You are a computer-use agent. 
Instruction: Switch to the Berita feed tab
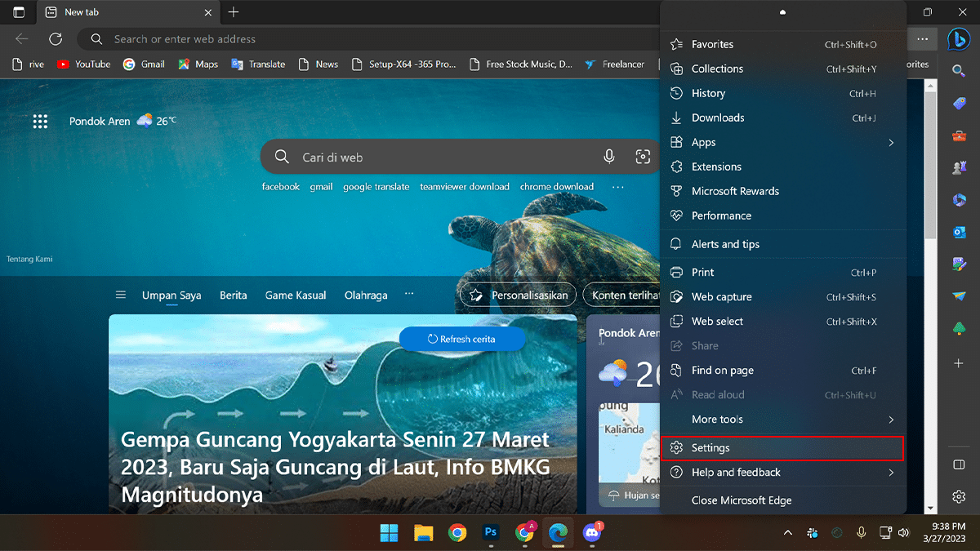click(x=233, y=295)
